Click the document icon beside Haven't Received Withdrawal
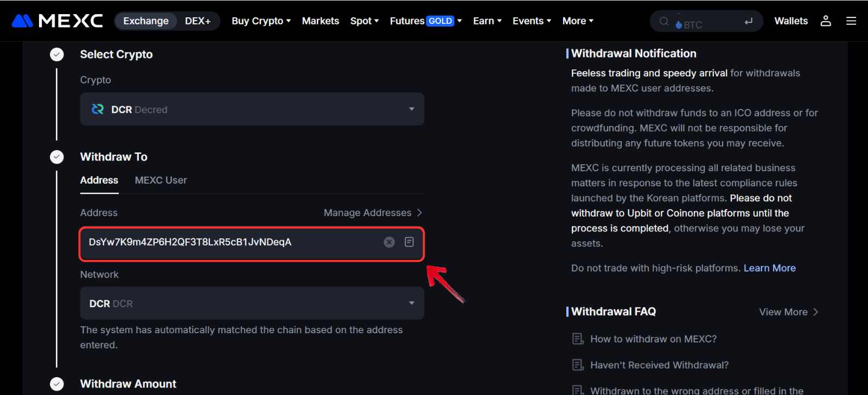The image size is (868, 395). 578,365
